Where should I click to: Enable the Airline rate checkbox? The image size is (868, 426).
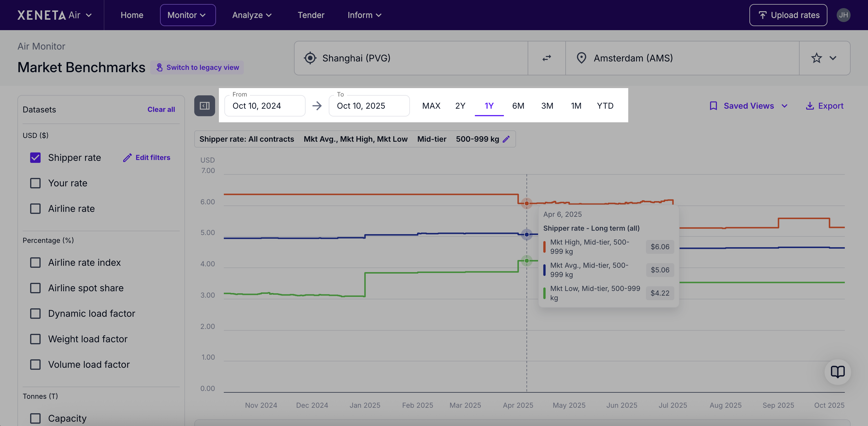(35, 208)
